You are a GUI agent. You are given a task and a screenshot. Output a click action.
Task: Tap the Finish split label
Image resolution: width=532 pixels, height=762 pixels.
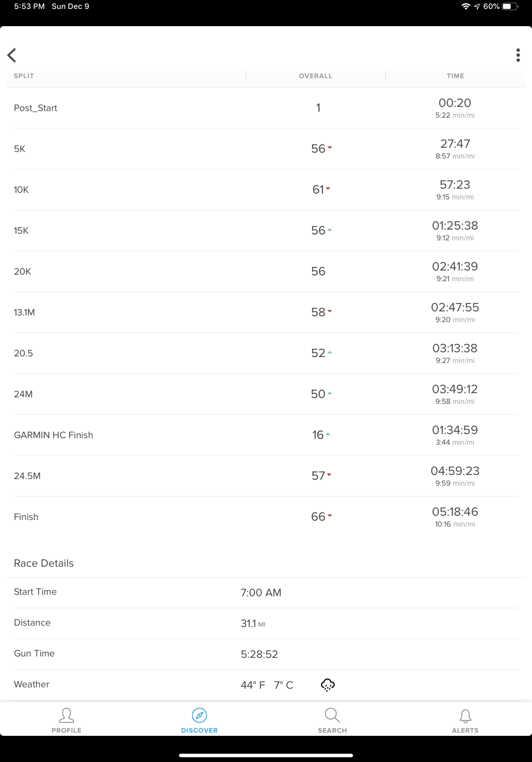click(26, 517)
